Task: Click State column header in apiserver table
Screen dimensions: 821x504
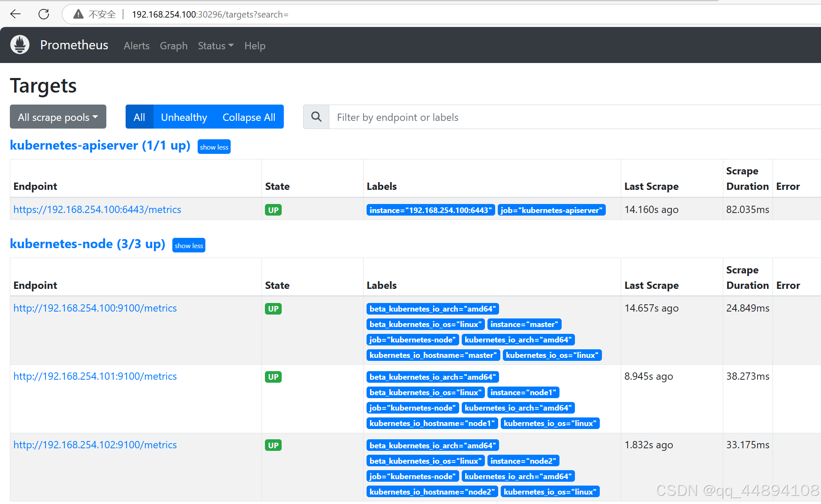Action: 277,186
